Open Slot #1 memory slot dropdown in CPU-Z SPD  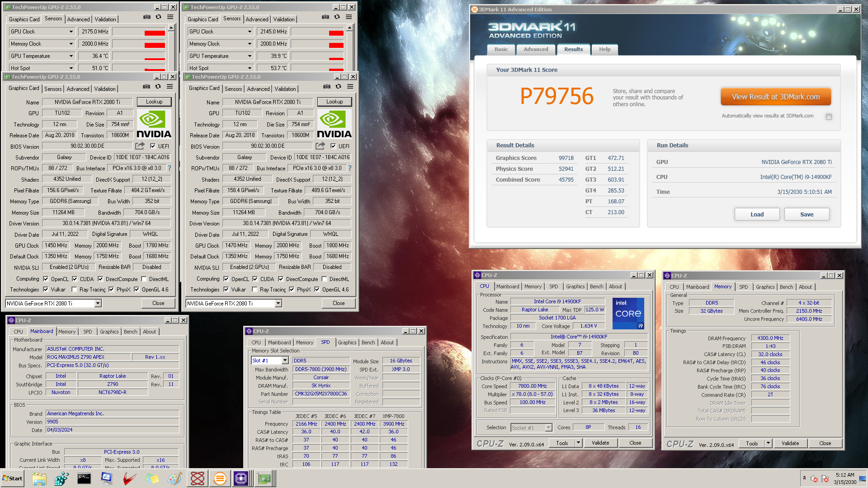coord(285,361)
